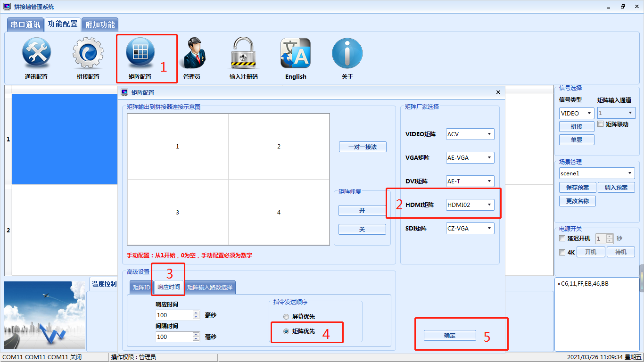Enable the 矩阵联动 checkbox

(x=601, y=124)
